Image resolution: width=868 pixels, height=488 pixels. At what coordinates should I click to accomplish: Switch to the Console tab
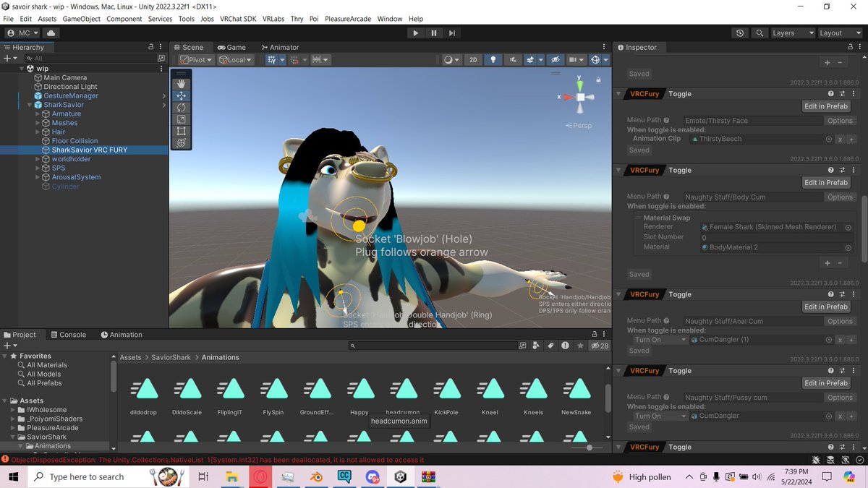click(x=67, y=335)
